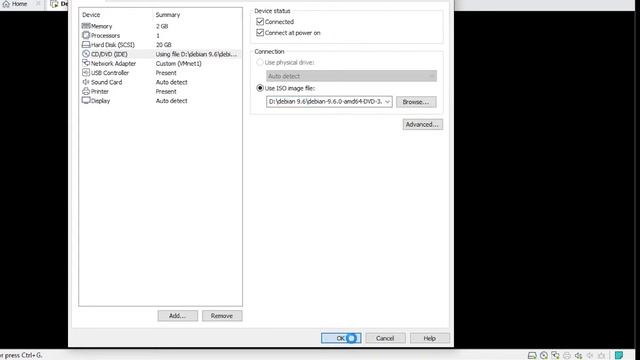This screenshot has width=640, height=360.
Task: Select the Printer 'Present' summary
Action: coord(166,91)
